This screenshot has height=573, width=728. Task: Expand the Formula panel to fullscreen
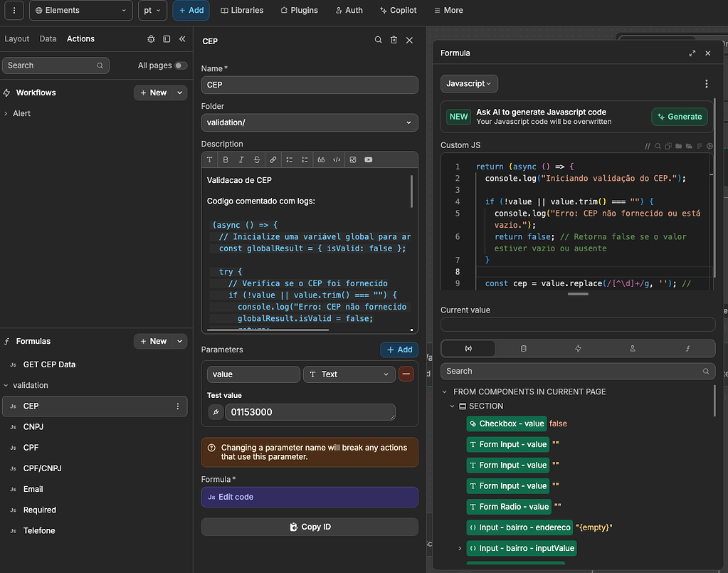(692, 53)
